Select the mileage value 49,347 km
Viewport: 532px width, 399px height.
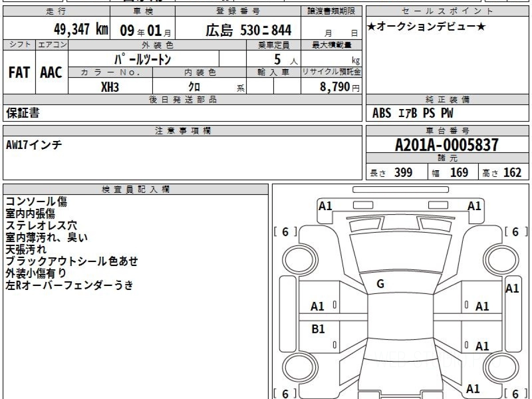coord(81,30)
